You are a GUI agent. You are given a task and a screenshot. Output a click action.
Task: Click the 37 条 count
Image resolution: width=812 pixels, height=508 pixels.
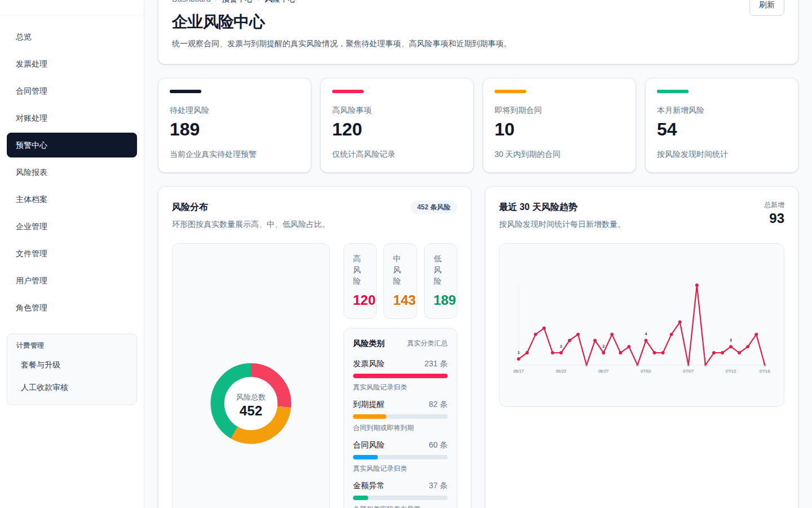(x=438, y=485)
